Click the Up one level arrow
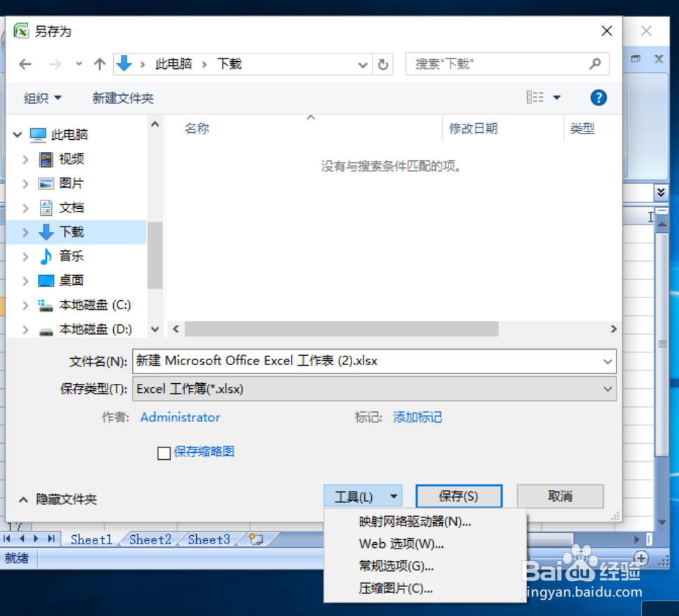The image size is (679, 616). tap(101, 64)
